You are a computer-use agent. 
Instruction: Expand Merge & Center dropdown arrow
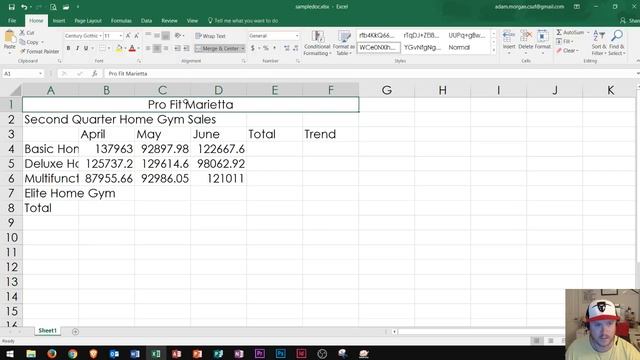click(242, 48)
